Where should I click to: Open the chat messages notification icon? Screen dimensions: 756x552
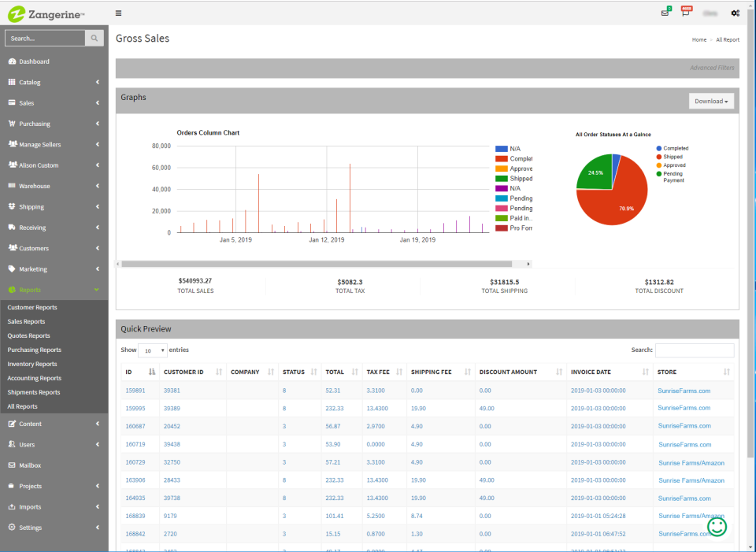[x=686, y=13]
